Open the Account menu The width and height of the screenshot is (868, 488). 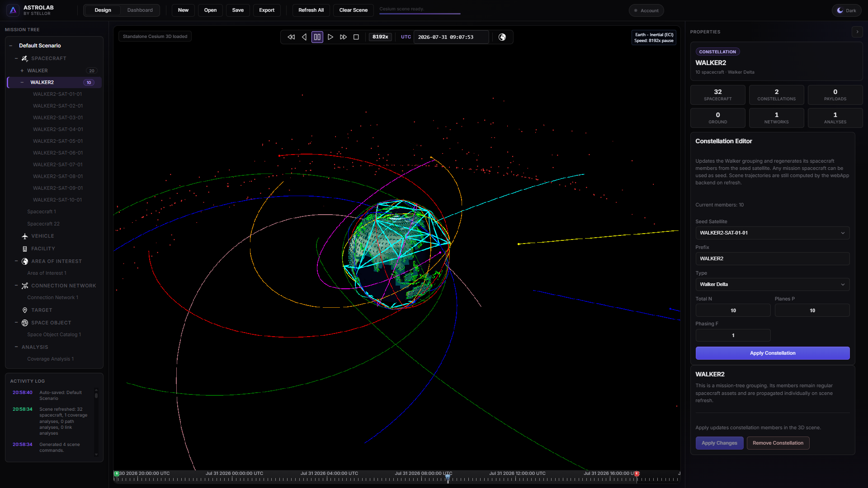coord(646,10)
